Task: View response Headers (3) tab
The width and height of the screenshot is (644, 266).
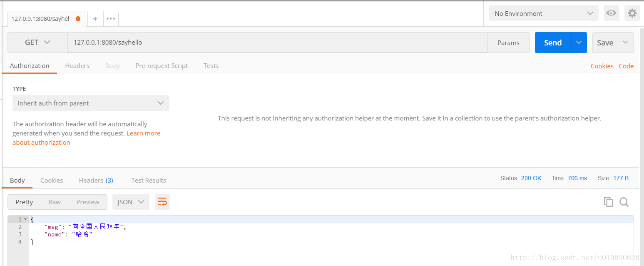Action: [96, 181]
